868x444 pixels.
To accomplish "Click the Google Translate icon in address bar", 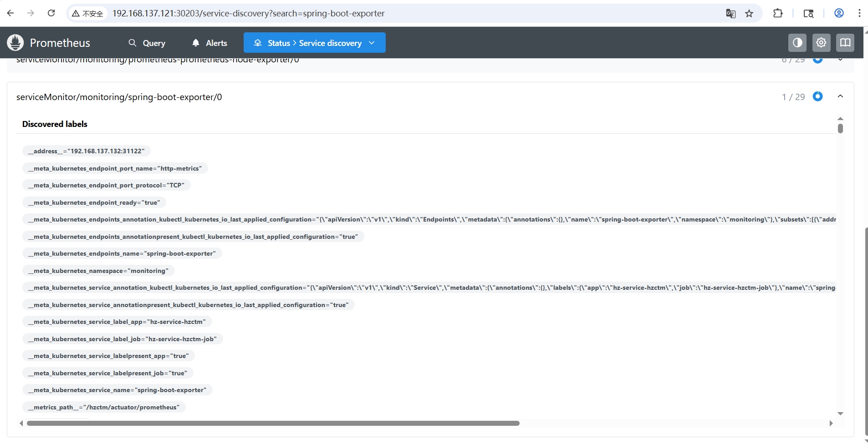I will point(730,14).
